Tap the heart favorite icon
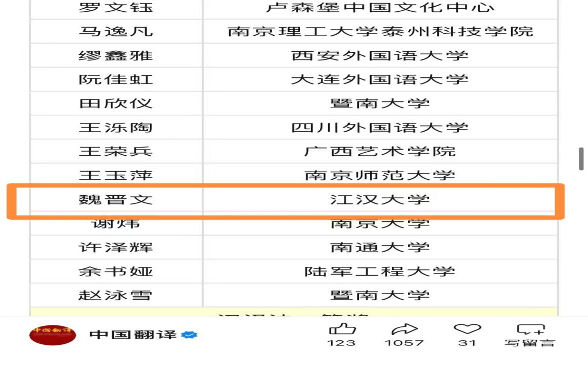This screenshot has width=588, height=373. point(467,329)
